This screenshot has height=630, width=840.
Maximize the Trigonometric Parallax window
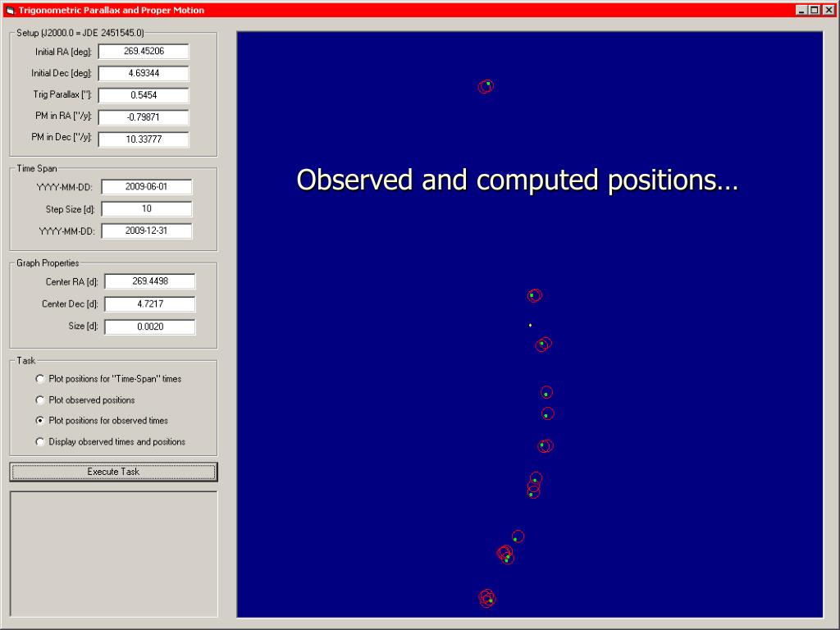815,10
